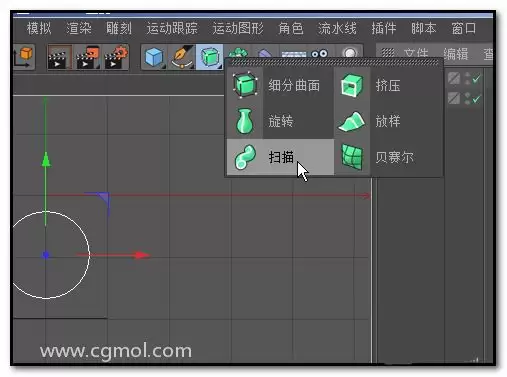507x377 pixels.
Task: Open the 插件 menu
Action: (x=384, y=28)
